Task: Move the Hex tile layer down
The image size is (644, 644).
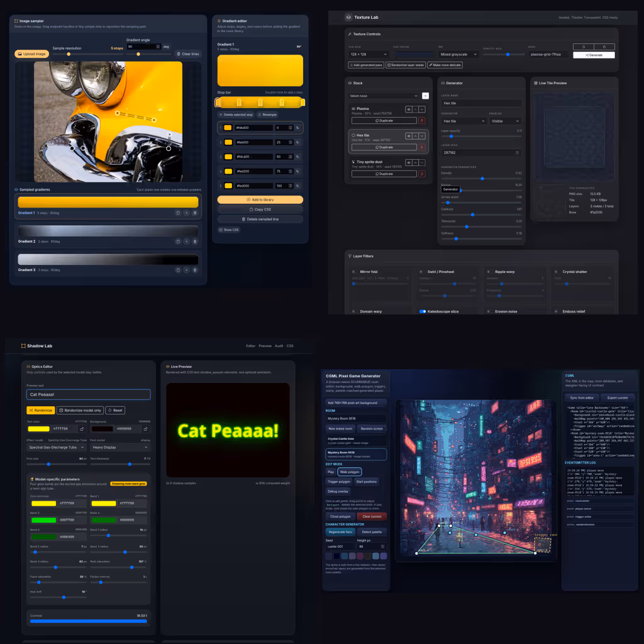Action: tap(422, 136)
